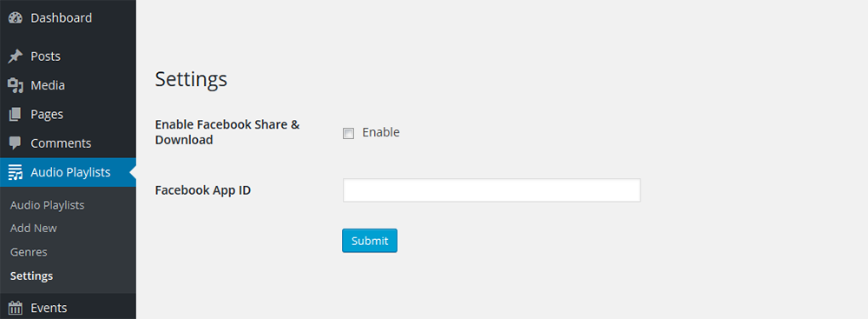Click the Dashboard gauge icon
Screen dimensions: 868x319
click(16, 17)
